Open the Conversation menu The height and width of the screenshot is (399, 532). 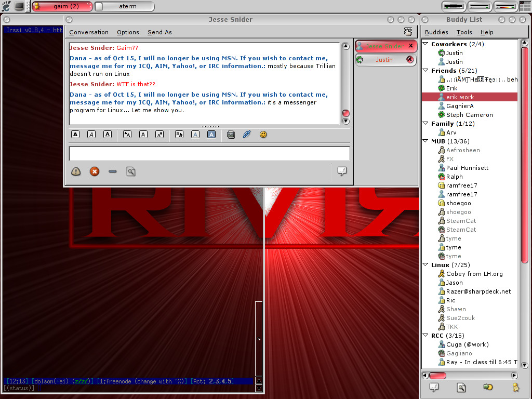click(x=89, y=32)
